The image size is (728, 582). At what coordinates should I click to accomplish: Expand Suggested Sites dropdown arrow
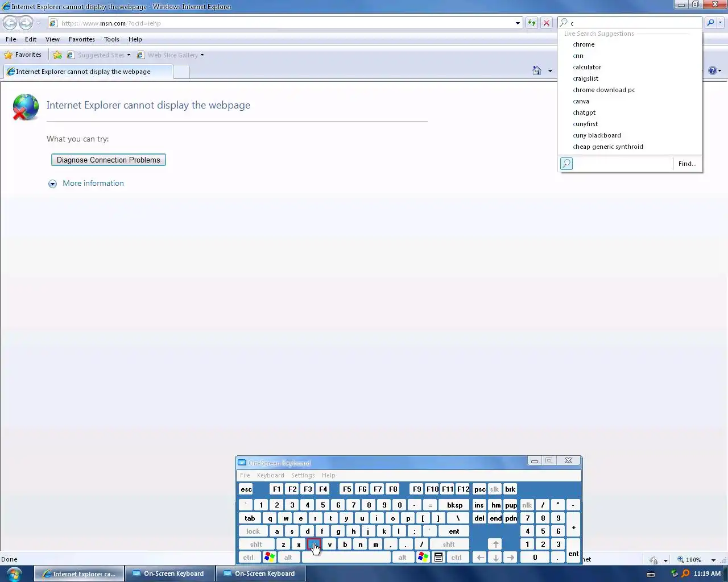tap(129, 55)
